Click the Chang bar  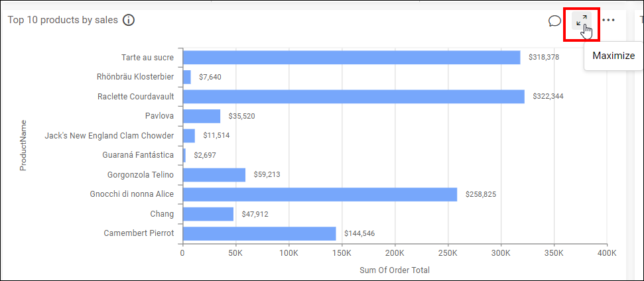[208, 214]
